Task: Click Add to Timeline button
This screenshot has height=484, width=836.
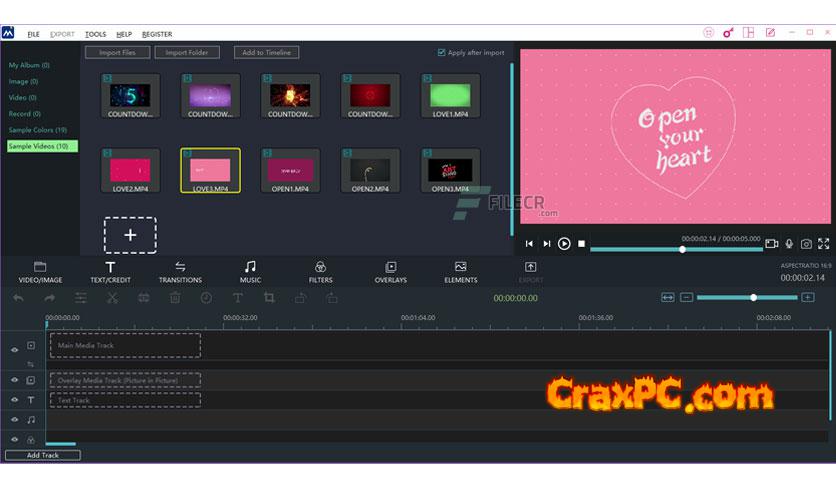Action: point(267,52)
